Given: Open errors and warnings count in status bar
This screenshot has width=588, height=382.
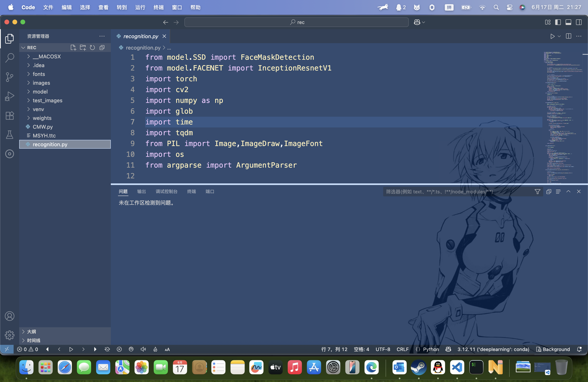Looking at the screenshot, I should coord(27,349).
